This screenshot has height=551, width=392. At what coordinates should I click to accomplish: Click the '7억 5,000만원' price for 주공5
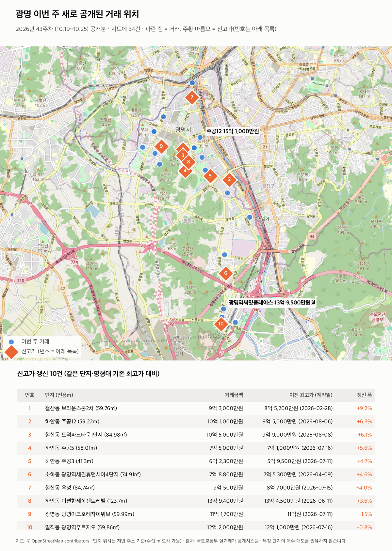[x=226, y=448]
